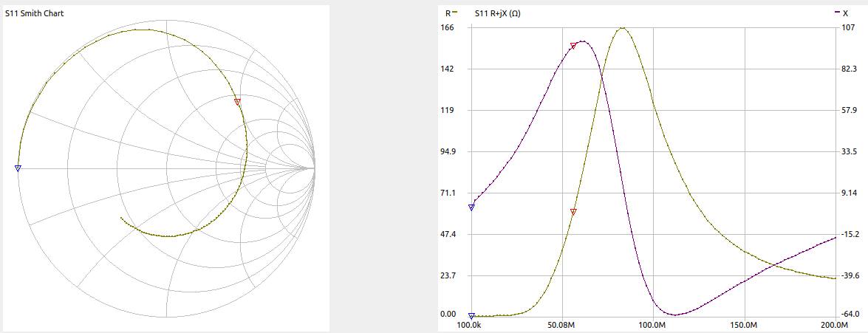The image size is (868, 333).
Task: Select red marker on yellow resistance trace
Action: tap(573, 212)
